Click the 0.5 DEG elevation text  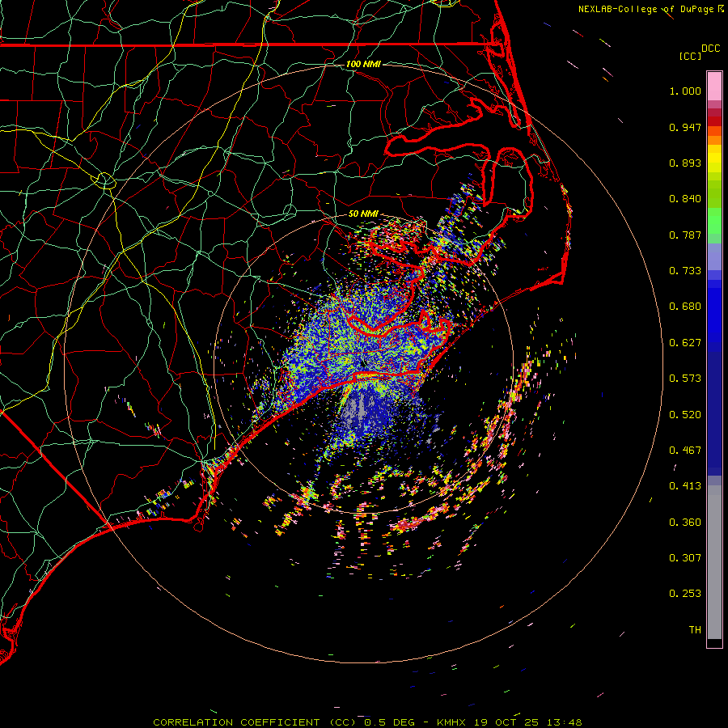390,722
